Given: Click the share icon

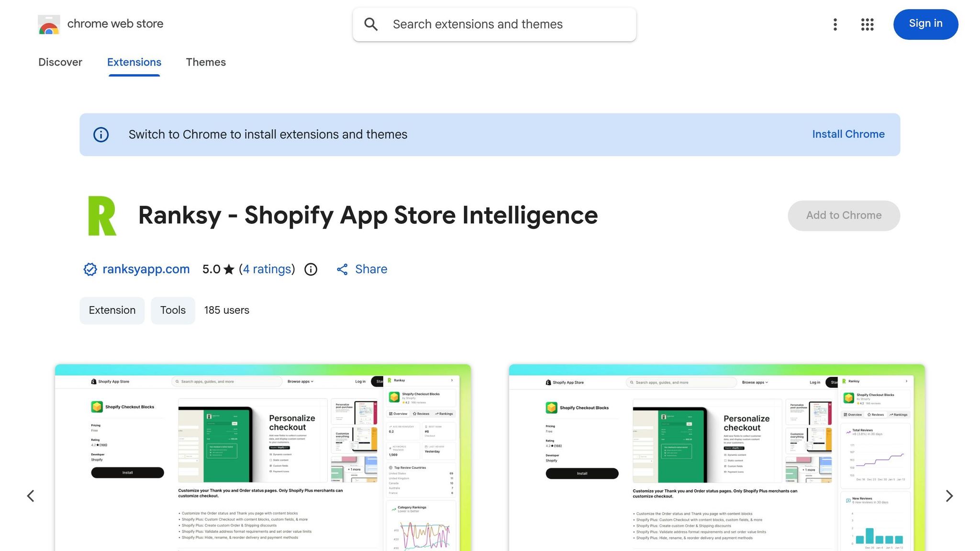Looking at the screenshot, I should pyautogui.click(x=342, y=269).
